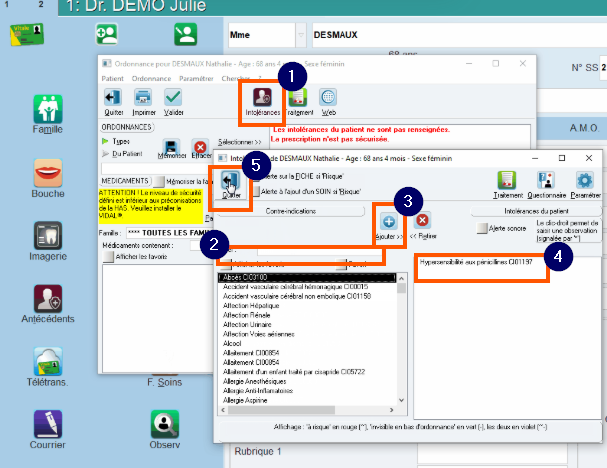Switch to tab 1 at top left
607x468 pixels.
coord(7,5)
